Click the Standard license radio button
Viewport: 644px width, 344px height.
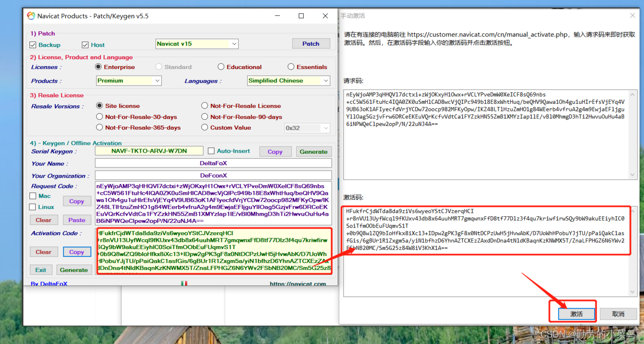tap(159, 67)
